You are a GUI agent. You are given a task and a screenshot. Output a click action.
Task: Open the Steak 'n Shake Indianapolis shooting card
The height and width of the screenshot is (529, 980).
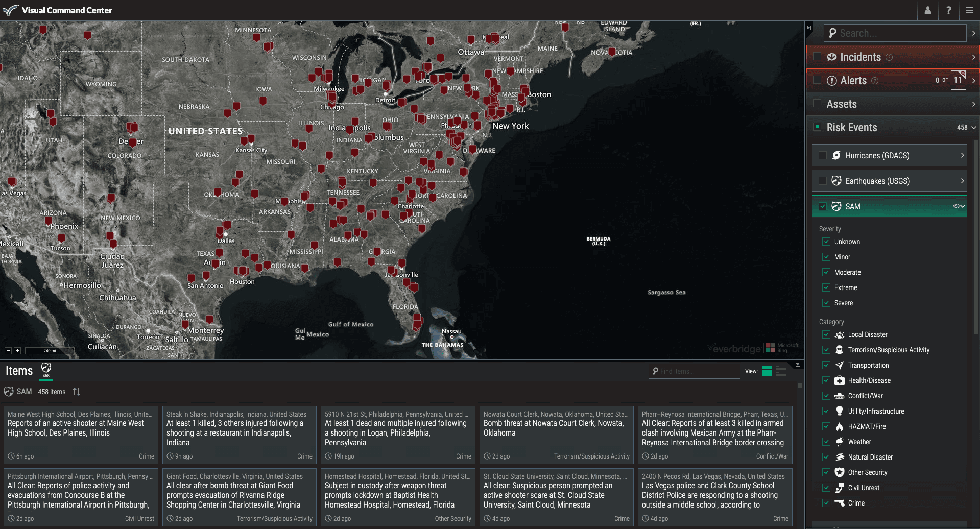pyautogui.click(x=240, y=435)
